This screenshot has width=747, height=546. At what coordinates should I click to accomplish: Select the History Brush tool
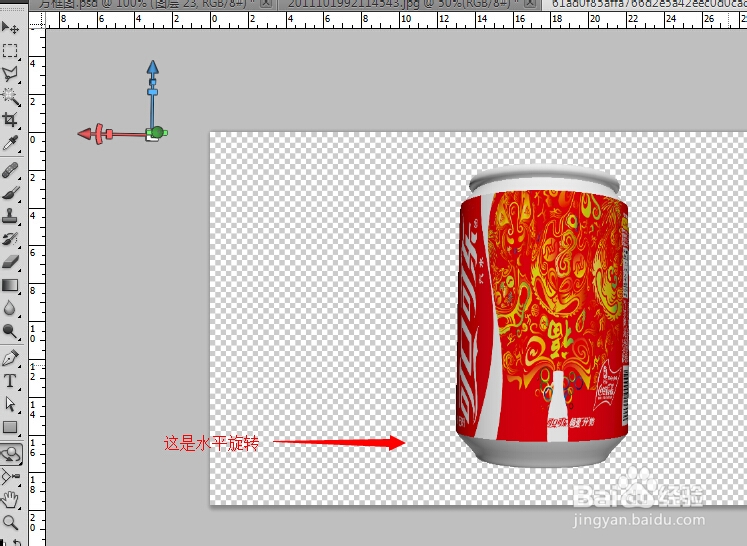click(x=10, y=239)
